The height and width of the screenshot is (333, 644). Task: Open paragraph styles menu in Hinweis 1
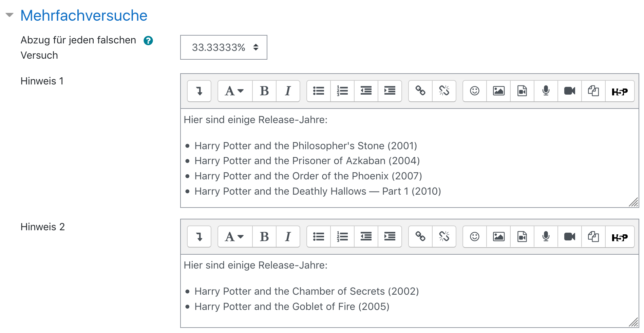tap(234, 91)
